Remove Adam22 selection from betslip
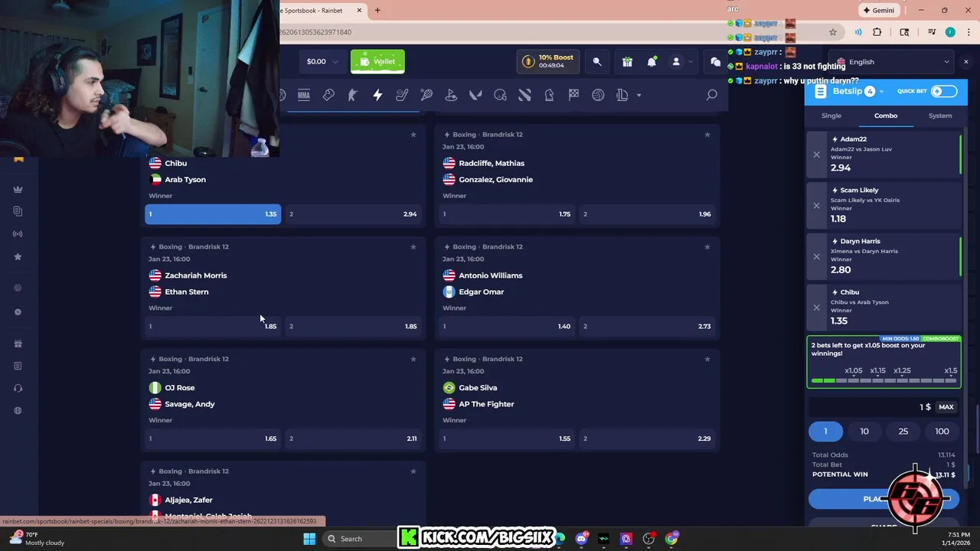This screenshot has height=551, width=980. [x=816, y=155]
